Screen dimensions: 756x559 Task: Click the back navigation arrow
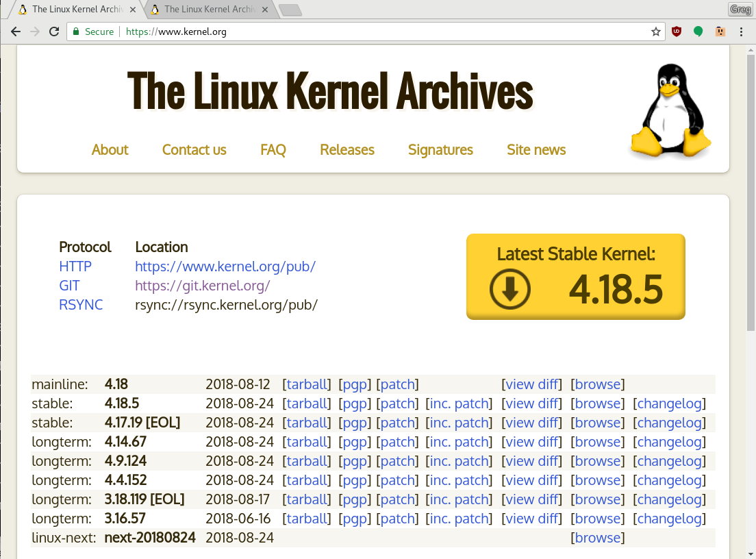[15, 32]
